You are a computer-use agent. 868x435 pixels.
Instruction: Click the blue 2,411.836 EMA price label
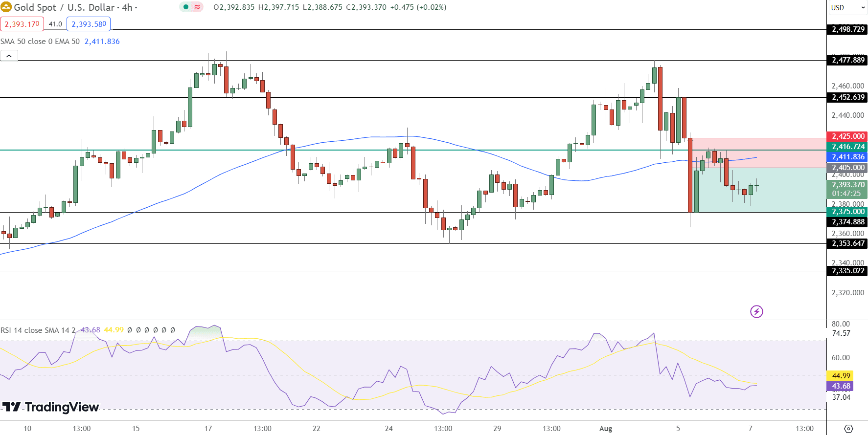pos(848,157)
